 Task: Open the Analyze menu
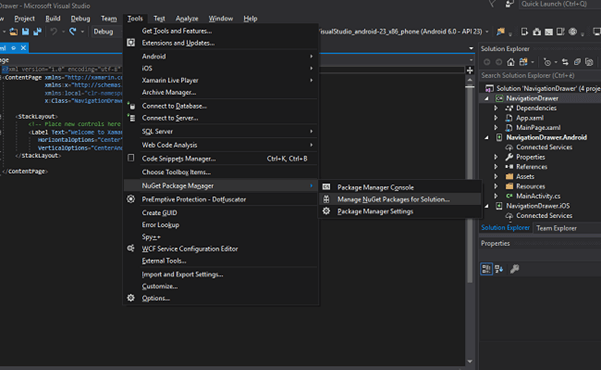tap(187, 18)
